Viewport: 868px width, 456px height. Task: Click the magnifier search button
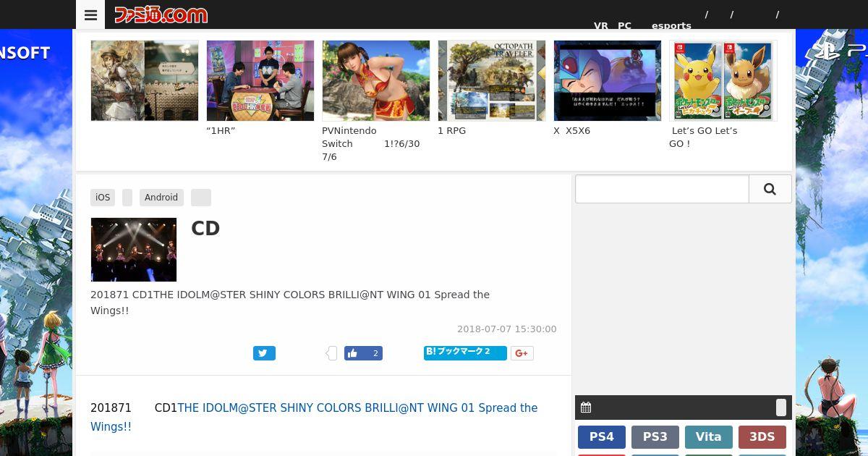tap(770, 189)
